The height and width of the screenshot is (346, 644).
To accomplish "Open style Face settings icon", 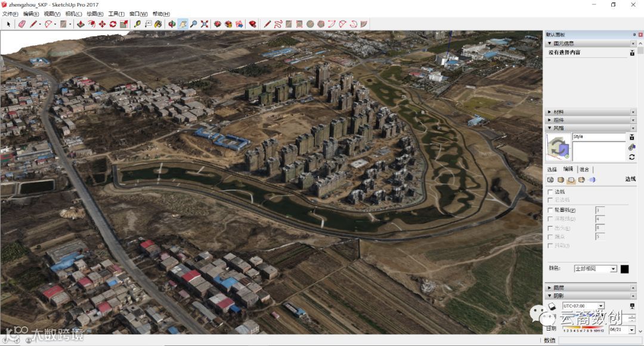I will (x=561, y=180).
